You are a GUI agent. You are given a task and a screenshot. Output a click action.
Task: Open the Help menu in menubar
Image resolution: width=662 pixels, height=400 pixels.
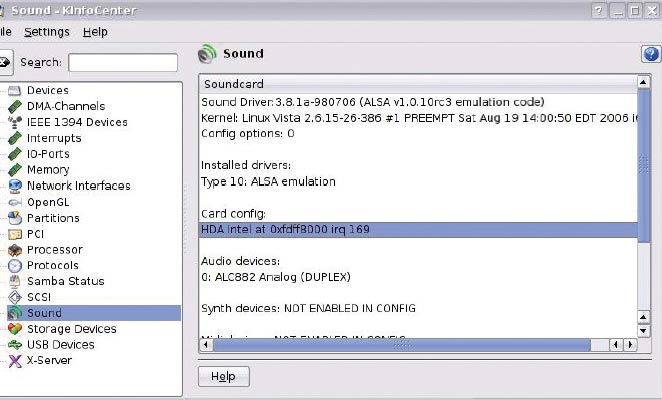point(95,32)
